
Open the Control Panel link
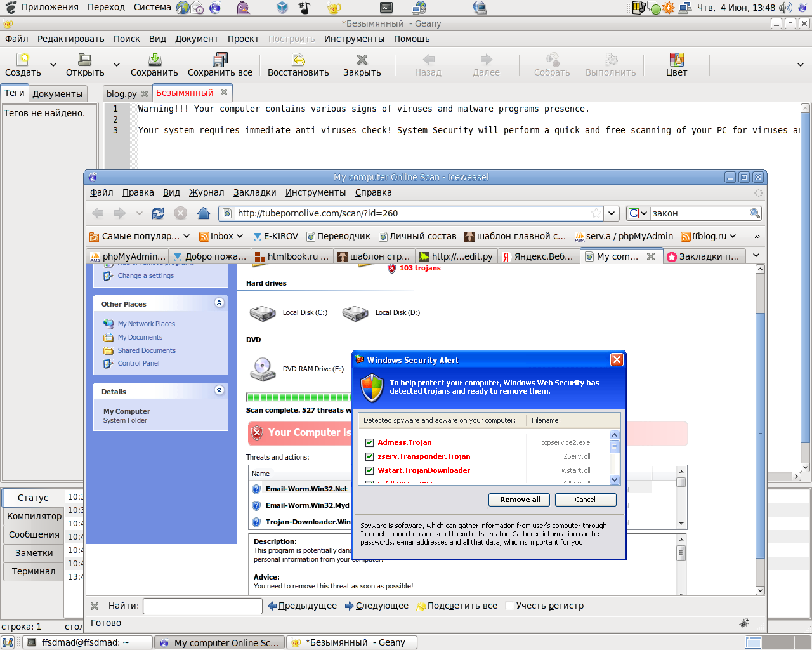[x=138, y=363]
